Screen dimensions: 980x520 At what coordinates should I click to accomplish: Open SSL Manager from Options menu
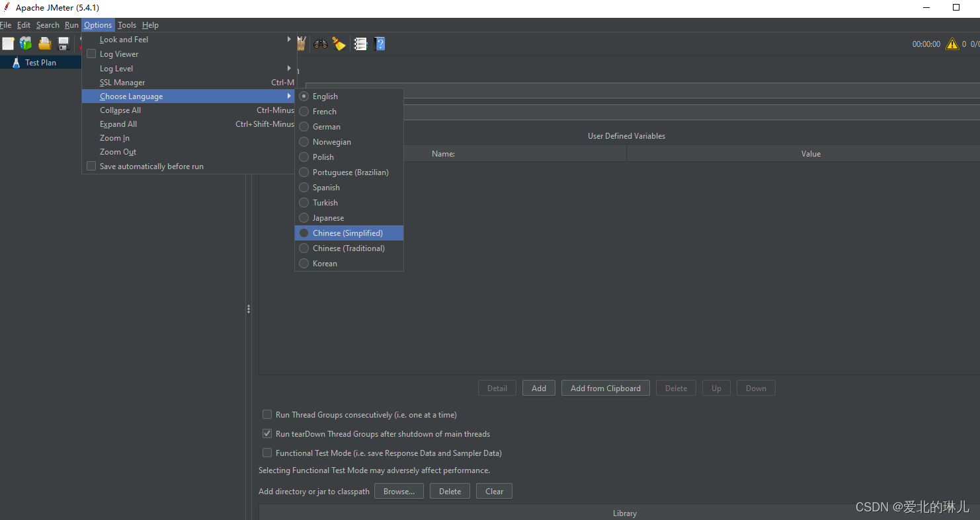[189, 82]
